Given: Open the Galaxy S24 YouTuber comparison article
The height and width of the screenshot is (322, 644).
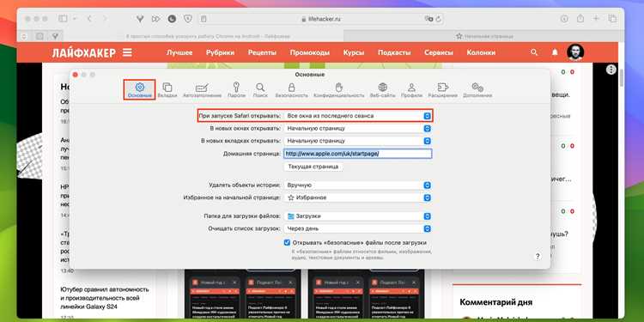Looking at the screenshot, I should [x=105, y=298].
